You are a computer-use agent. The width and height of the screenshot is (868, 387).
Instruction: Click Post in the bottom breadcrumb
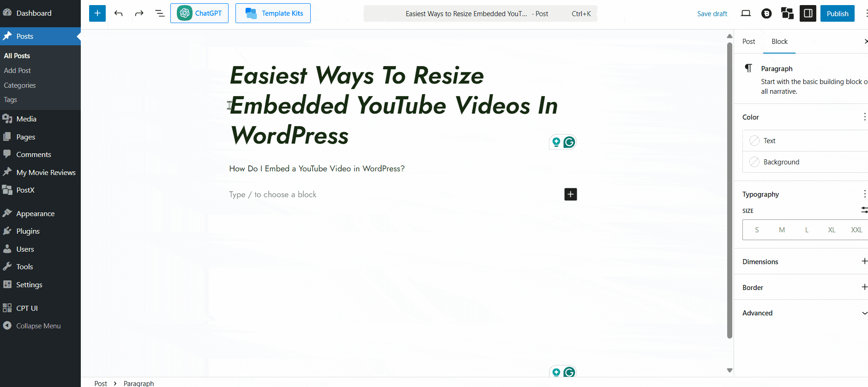pyautogui.click(x=101, y=383)
